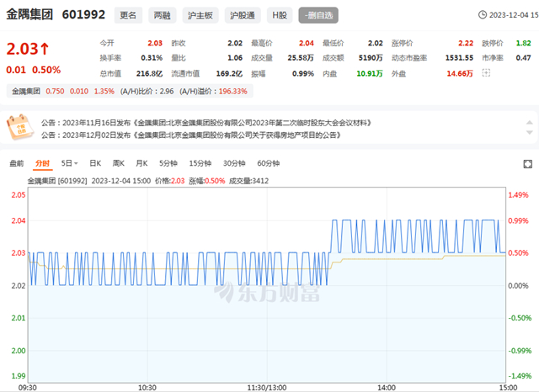Click the current price 2.03
Screen dimensions: 539x392
pos(23,49)
